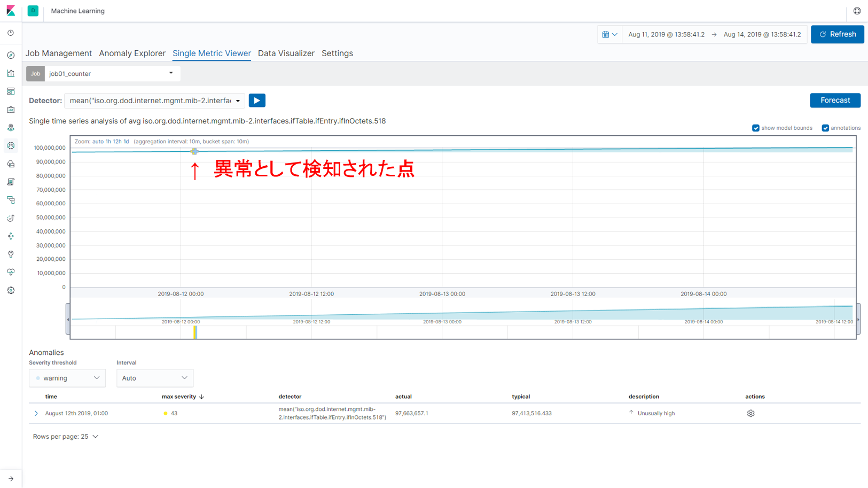Open quick date calendar menu
Screen dimensions: 868x488
point(609,34)
